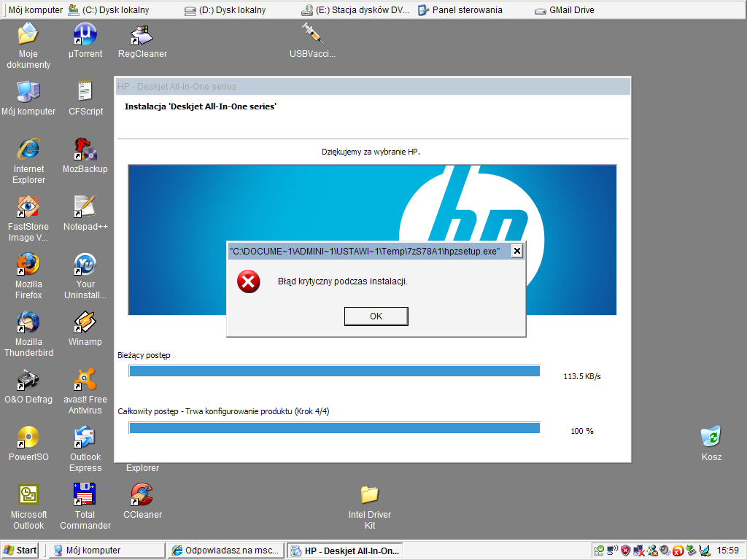The image size is (747, 560).
Task: Launch µTorrent desktop shortcut
Action: coord(85,41)
